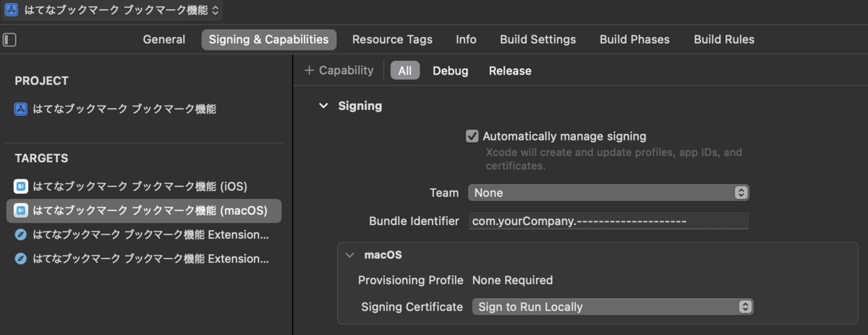Click the Signing section heading

tap(360, 106)
